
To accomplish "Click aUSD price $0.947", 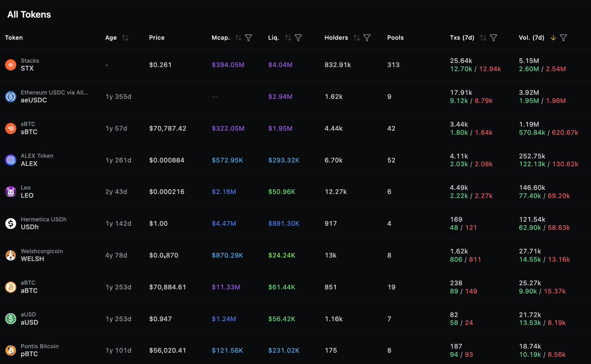I will (160, 319).
